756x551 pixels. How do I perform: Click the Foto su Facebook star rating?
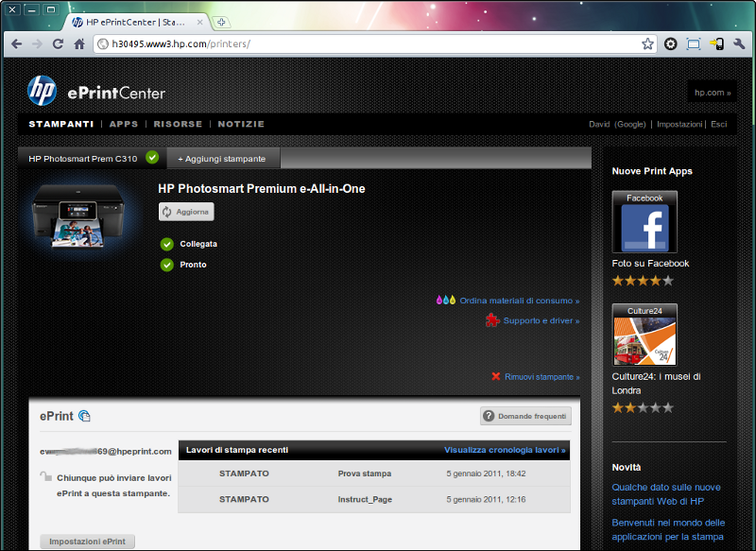tap(643, 281)
